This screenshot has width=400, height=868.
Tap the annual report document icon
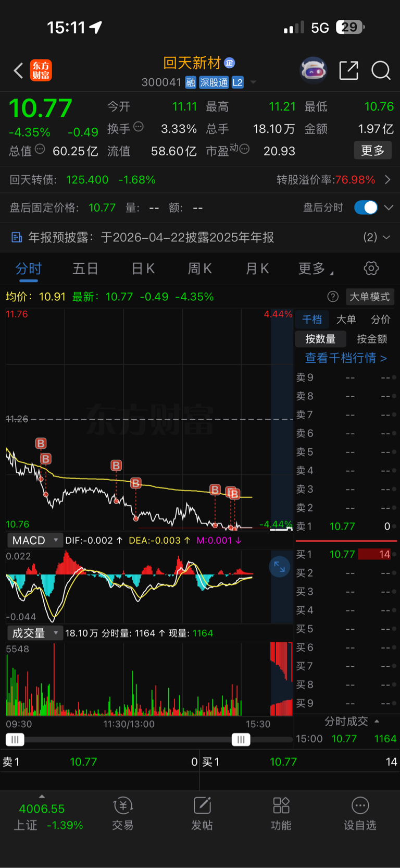[17, 238]
